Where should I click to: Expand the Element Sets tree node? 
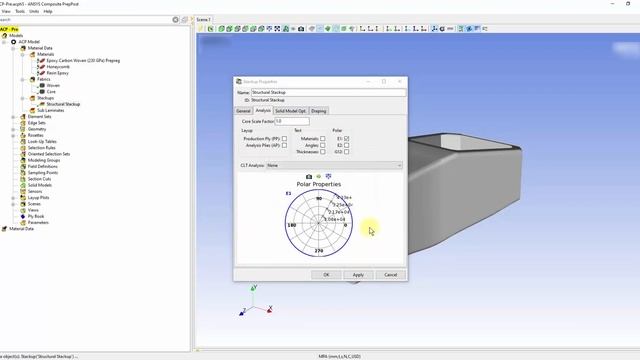[13, 117]
